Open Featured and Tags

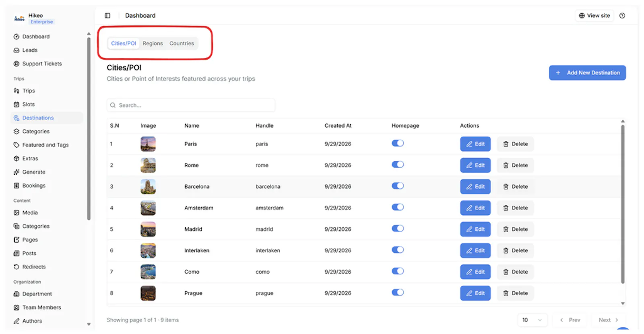pyautogui.click(x=41, y=145)
